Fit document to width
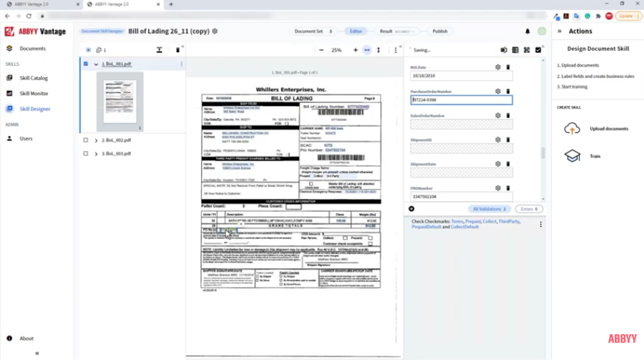Viewport: 644px width, 360px height. [x=367, y=50]
